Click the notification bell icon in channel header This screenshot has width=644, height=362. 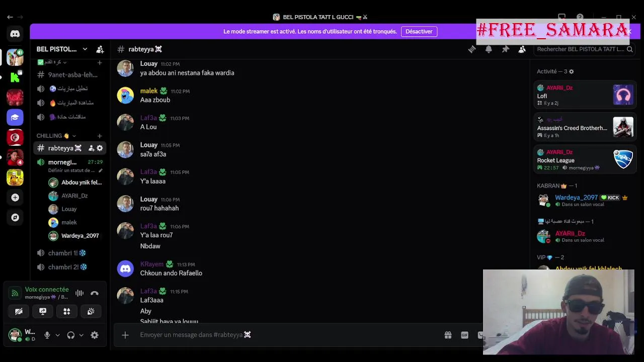coord(489,49)
